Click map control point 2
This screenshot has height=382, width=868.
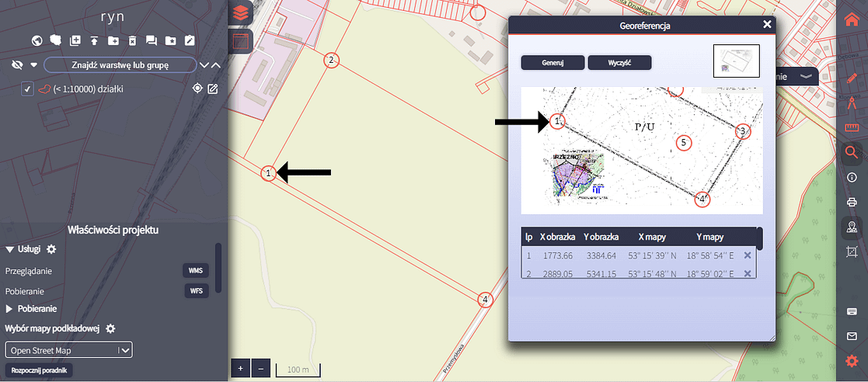coord(330,60)
